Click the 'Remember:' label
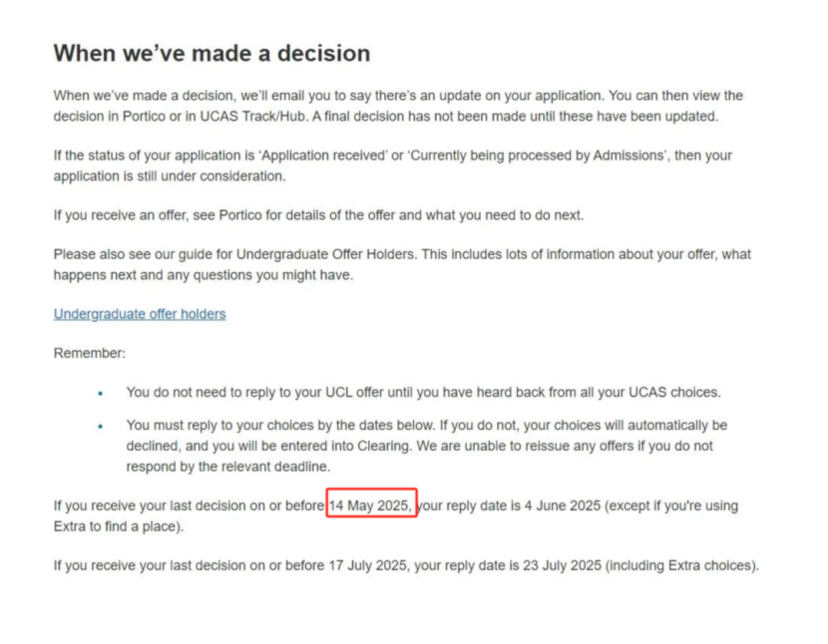828x644 pixels. pyautogui.click(x=90, y=353)
